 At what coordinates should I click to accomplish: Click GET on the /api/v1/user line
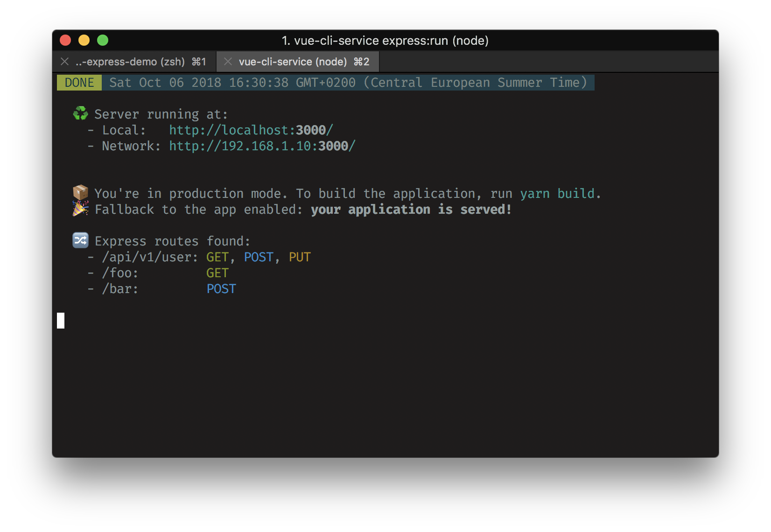[217, 257]
